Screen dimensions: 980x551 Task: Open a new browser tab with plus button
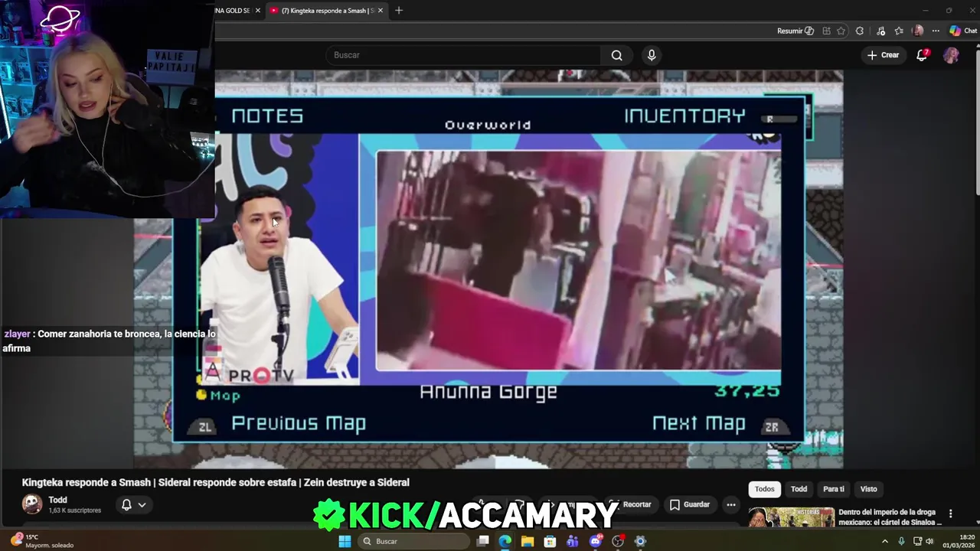(399, 11)
